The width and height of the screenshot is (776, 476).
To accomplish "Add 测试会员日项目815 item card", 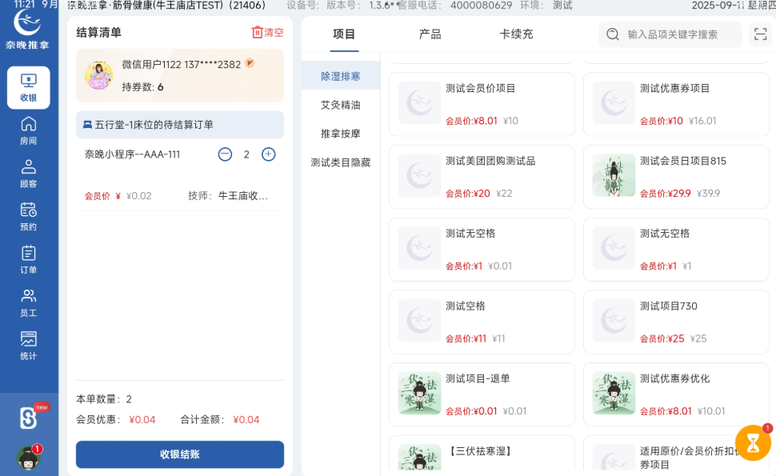I will coord(675,176).
